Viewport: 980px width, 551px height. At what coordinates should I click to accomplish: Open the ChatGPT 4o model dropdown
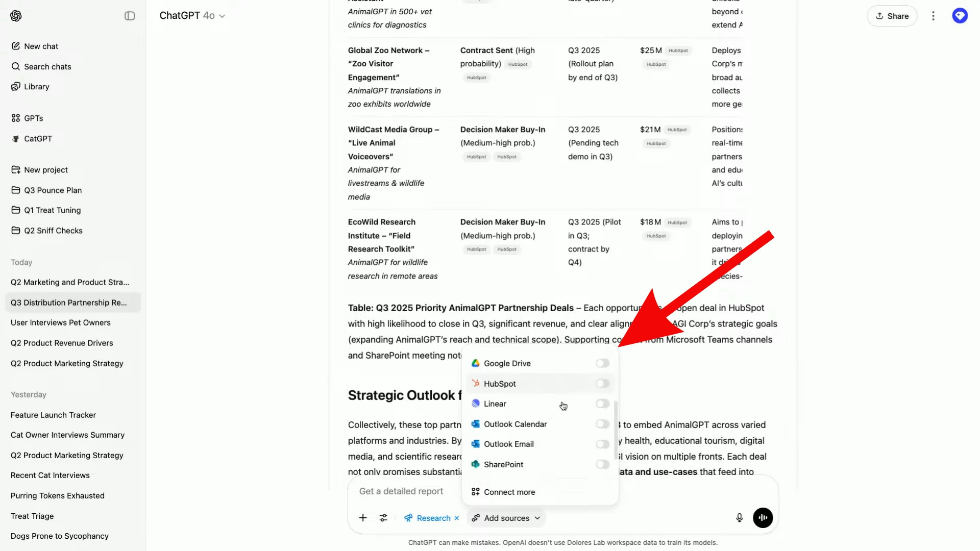[x=192, y=16]
